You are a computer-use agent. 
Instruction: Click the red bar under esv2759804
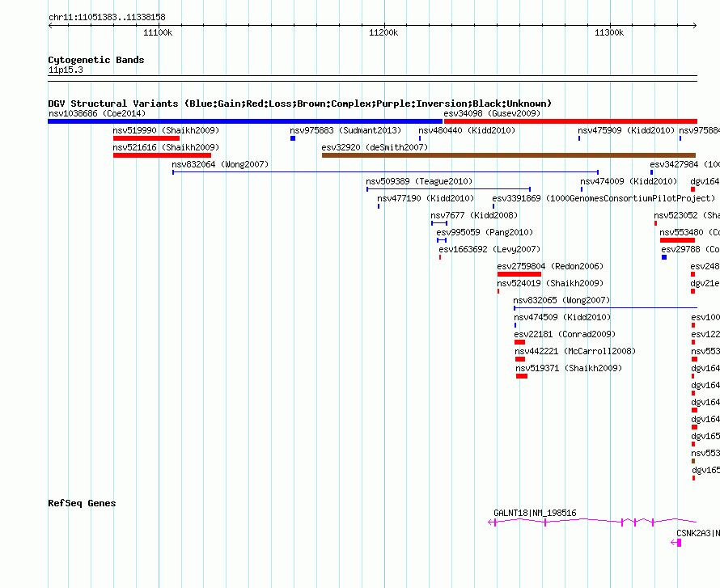[x=519, y=274]
